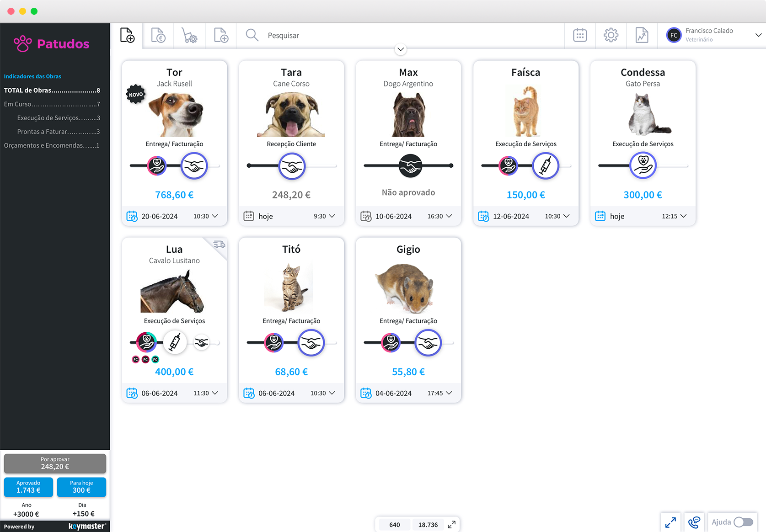
Task: Click the new document icon in toolbar
Action: pos(127,35)
